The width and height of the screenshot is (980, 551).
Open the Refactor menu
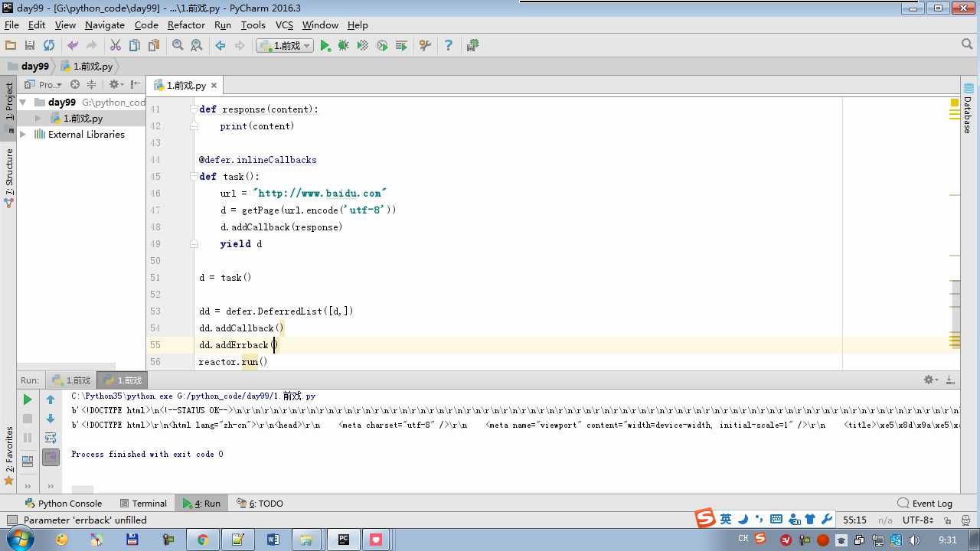pos(186,24)
